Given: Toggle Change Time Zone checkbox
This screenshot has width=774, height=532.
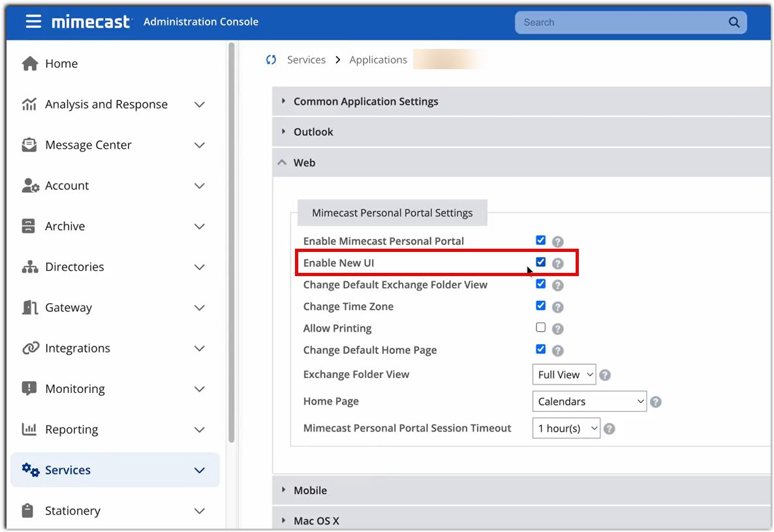Looking at the screenshot, I should point(540,305).
